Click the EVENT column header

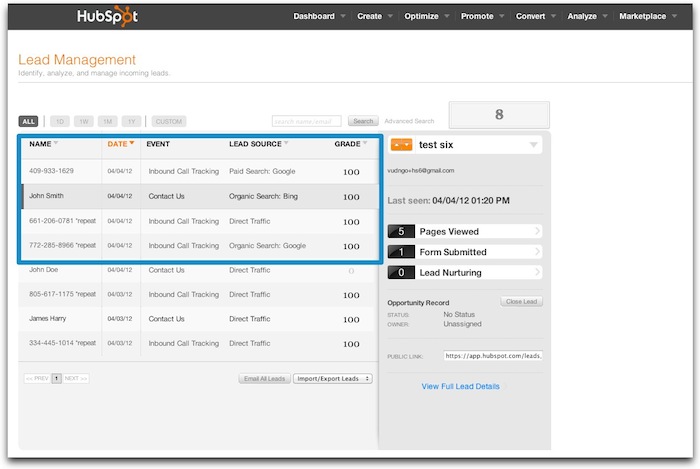pyautogui.click(x=158, y=144)
